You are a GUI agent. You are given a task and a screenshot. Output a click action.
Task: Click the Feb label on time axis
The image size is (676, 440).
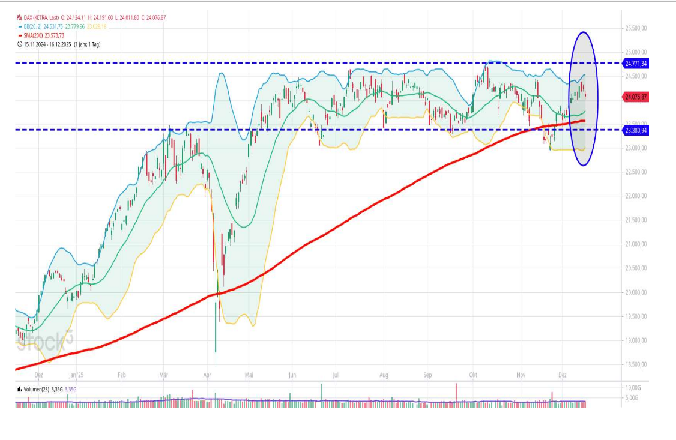[x=122, y=375]
